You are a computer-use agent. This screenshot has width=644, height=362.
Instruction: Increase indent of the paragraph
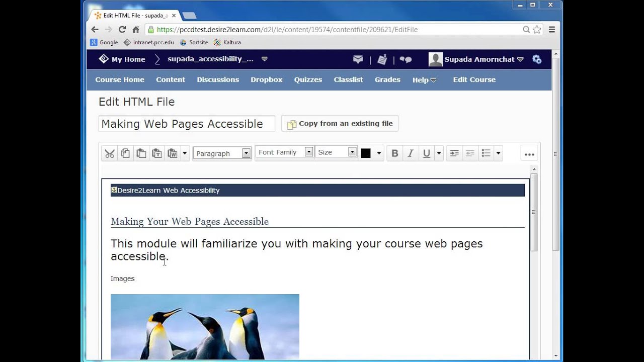point(454,153)
